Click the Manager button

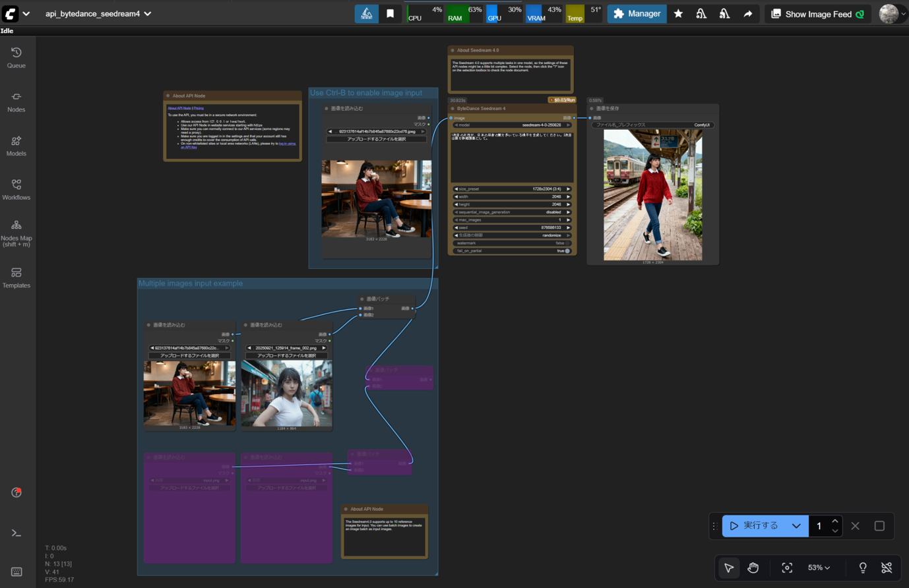[x=637, y=14]
